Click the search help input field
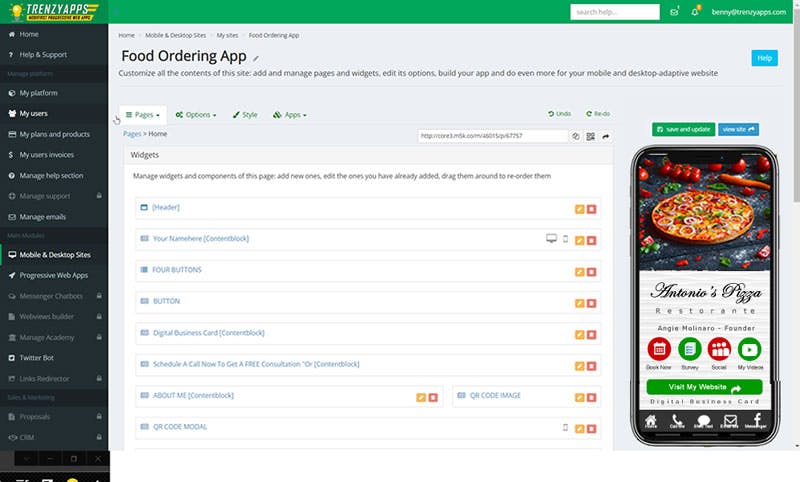The image size is (800, 482). [614, 12]
